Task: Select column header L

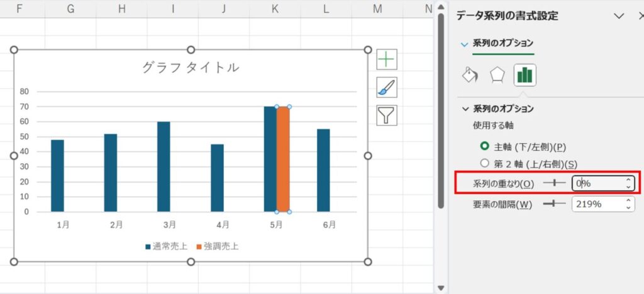Action: click(326, 9)
